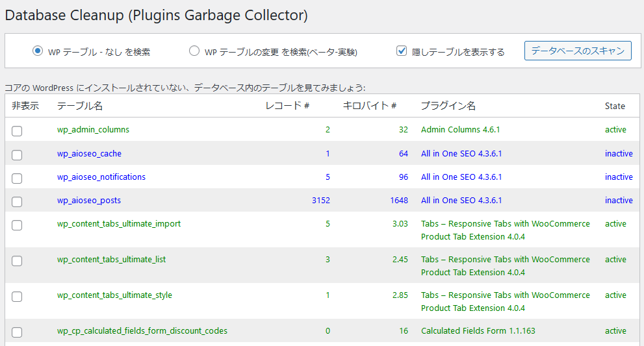Screen dimensions: 644x346
Task: Select the table name wp_aioseo_notifications
Action: (x=101, y=177)
